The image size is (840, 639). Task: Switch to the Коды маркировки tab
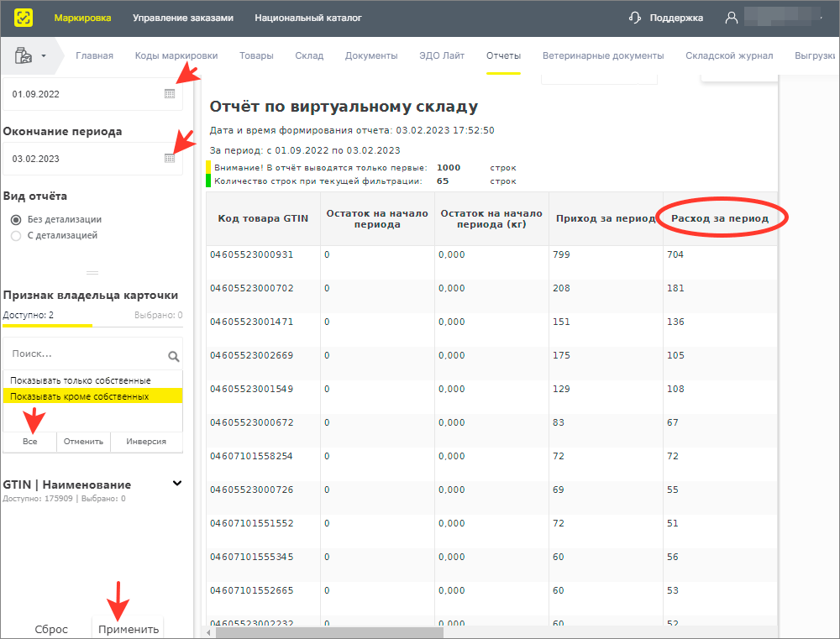[176, 55]
